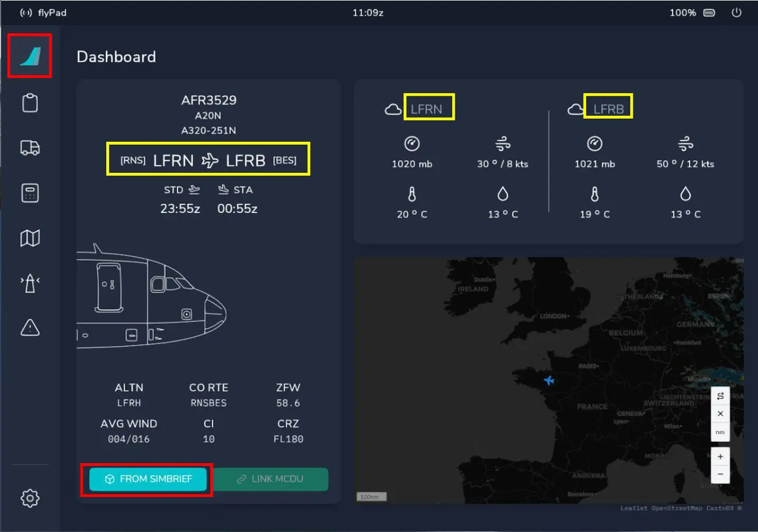Click the pressure gauge icon above 1021 mb
758x532 pixels.
pos(594,143)
